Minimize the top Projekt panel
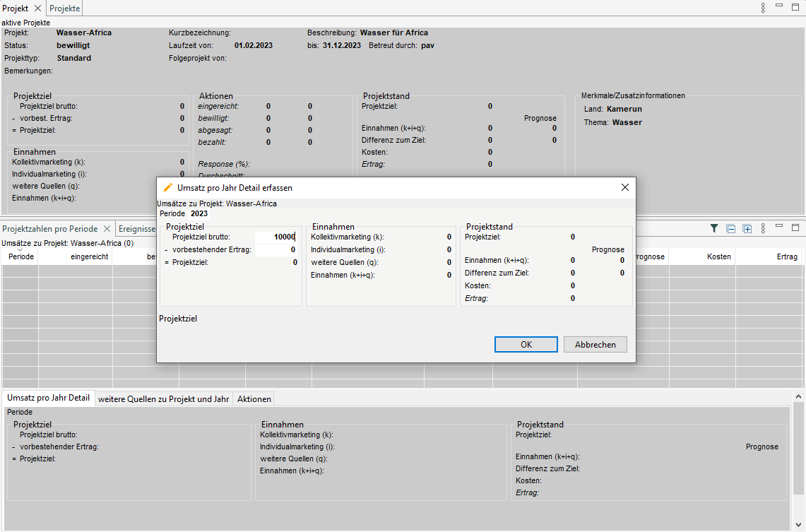The width and height of the screenshot is (806, 532). tap(779, 6)
